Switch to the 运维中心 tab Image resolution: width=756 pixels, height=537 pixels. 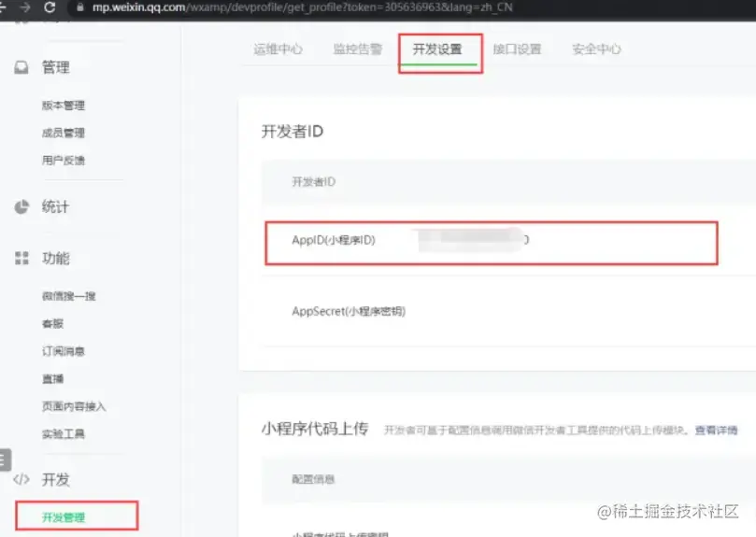pos(278,49)
